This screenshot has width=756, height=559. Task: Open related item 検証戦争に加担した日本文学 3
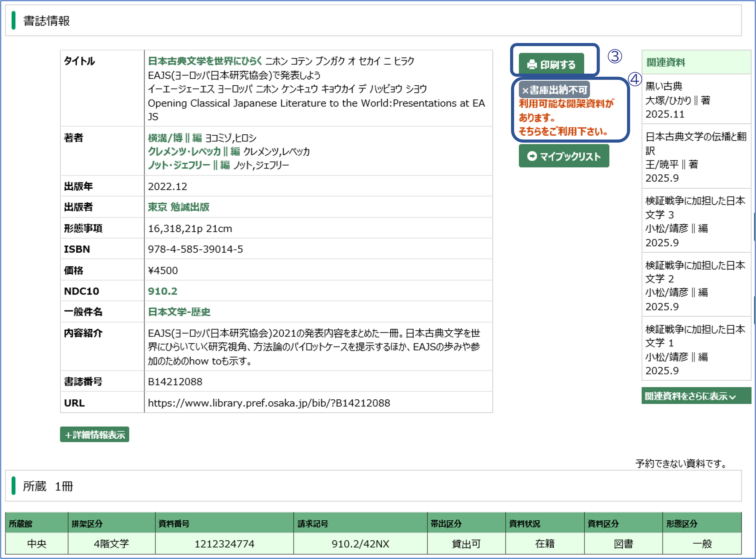point(695,201)
